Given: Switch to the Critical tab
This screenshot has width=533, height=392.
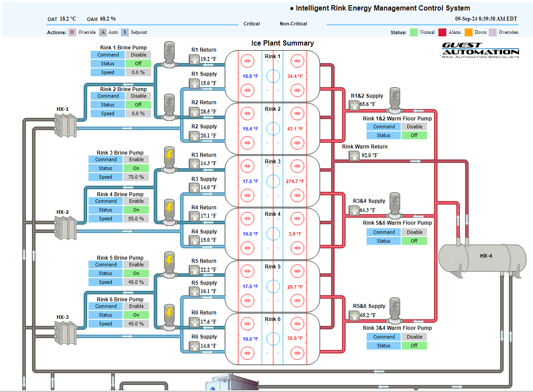Looking at the screenshot, I should click(252, 24).
